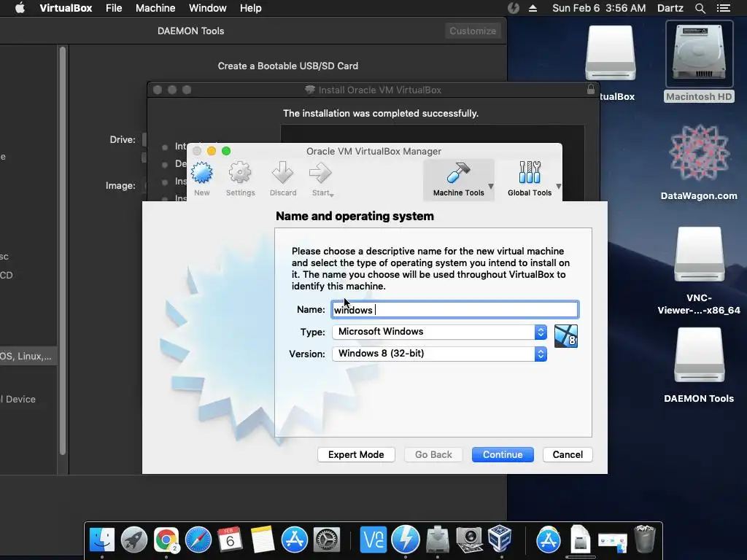Image resolution: width=747 pixels, height=560 pixels.
Task: Switch to Expert Mode
Action: pyautogui.click(x=356, y=455)
